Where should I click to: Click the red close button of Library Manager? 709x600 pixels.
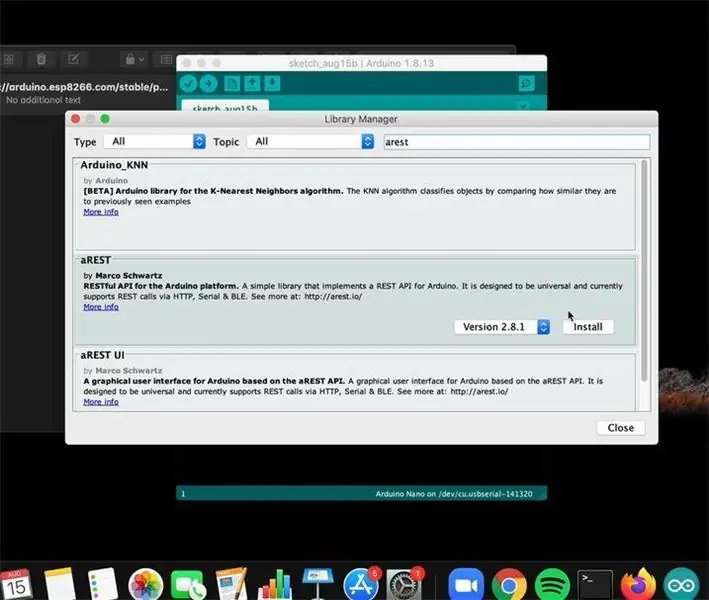76,118
